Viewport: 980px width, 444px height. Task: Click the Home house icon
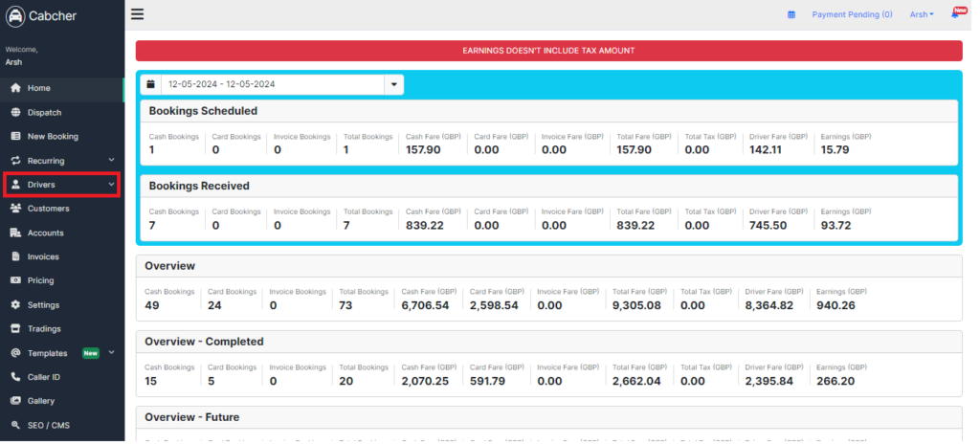point(16,88)
